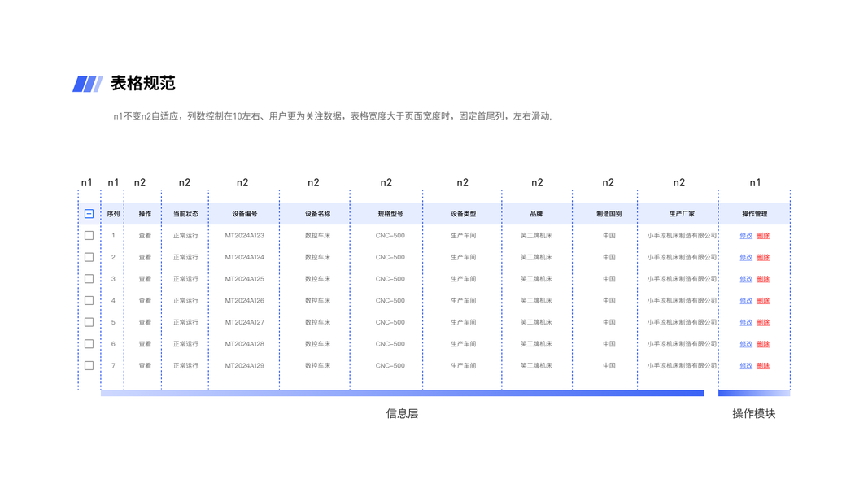This screenshot has height=488, width=868.
Task: Click 数控车床 name in row 2
Action: [318, 257]
